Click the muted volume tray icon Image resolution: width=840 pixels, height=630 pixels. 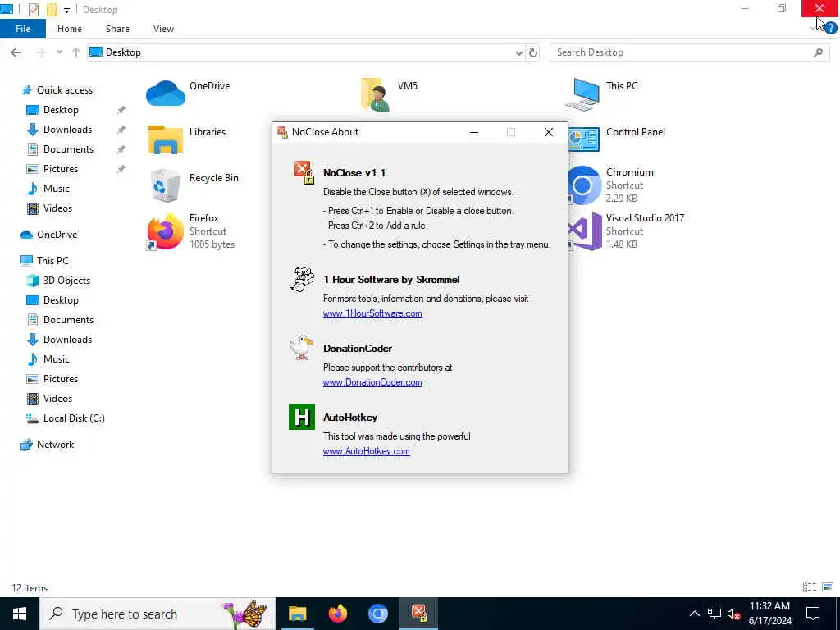pos(733,614)
